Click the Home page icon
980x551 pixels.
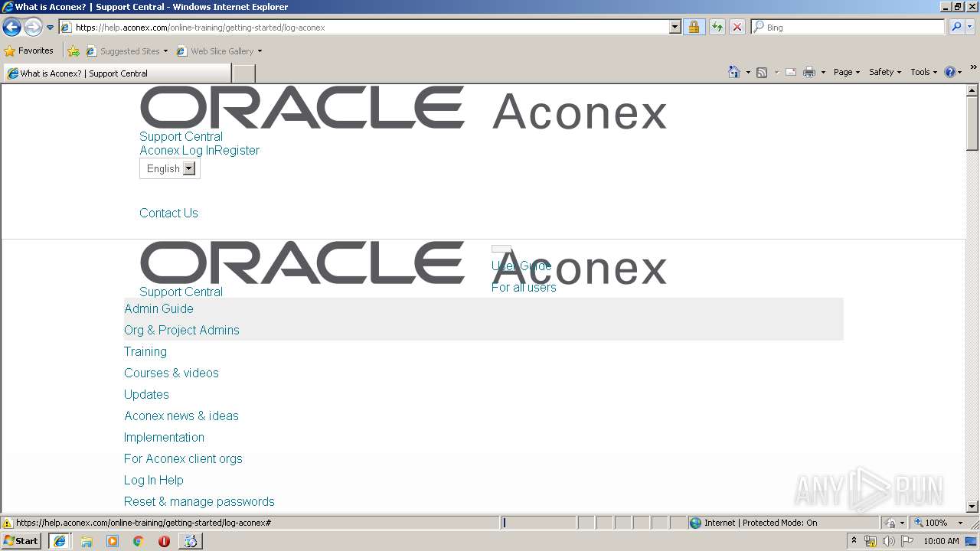[734, 72]
